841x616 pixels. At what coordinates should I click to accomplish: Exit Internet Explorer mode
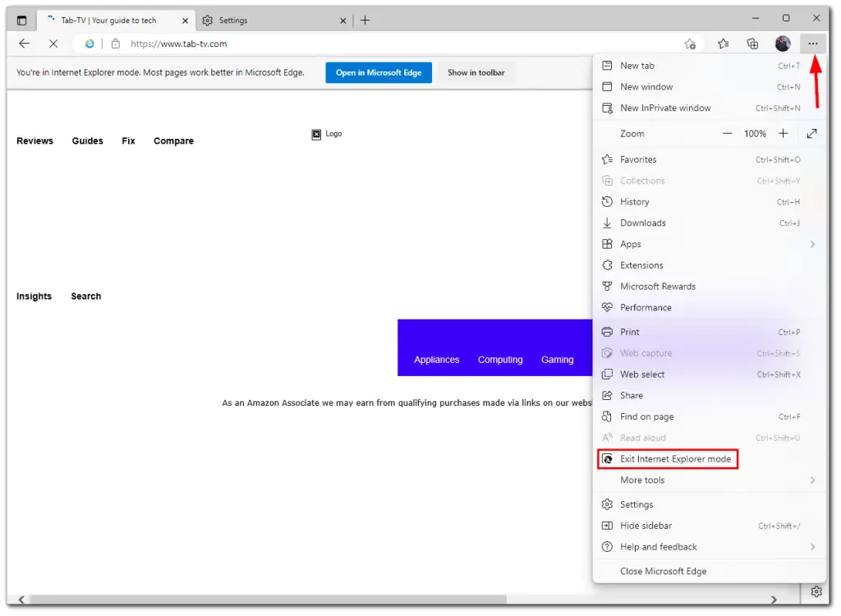click(x=669, y=459)
